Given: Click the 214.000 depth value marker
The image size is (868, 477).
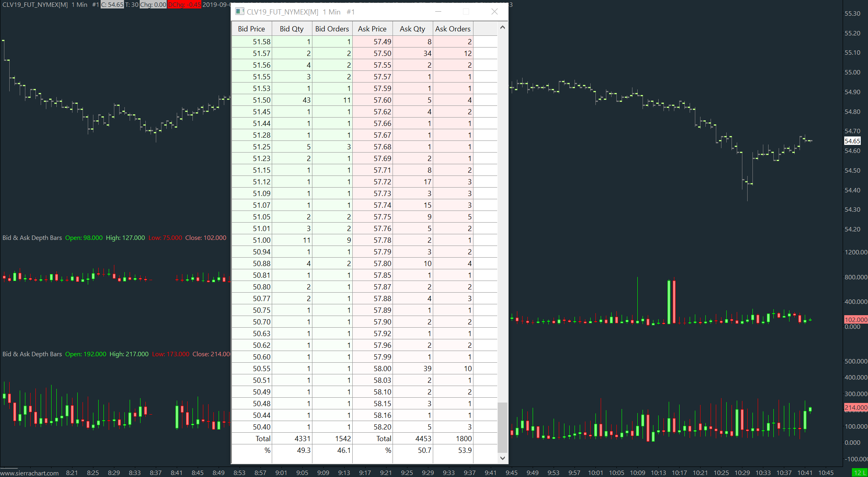Looking at the screenshot, I should 856,407.
